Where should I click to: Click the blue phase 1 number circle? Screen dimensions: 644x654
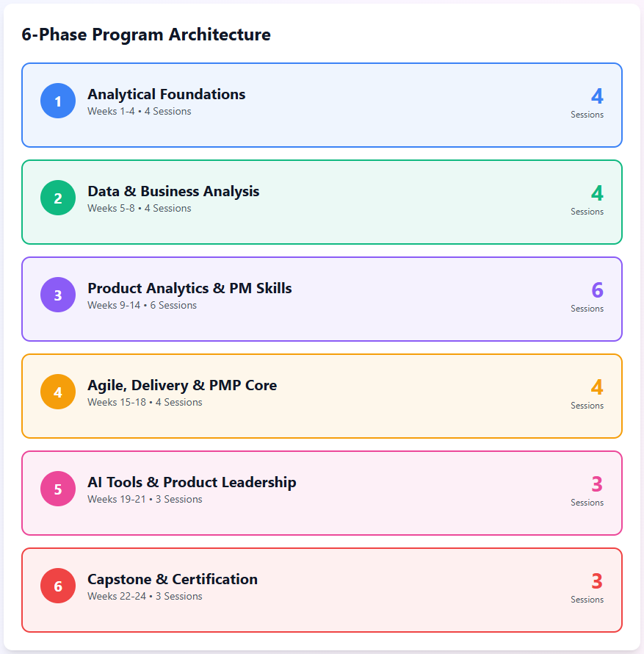58,101
